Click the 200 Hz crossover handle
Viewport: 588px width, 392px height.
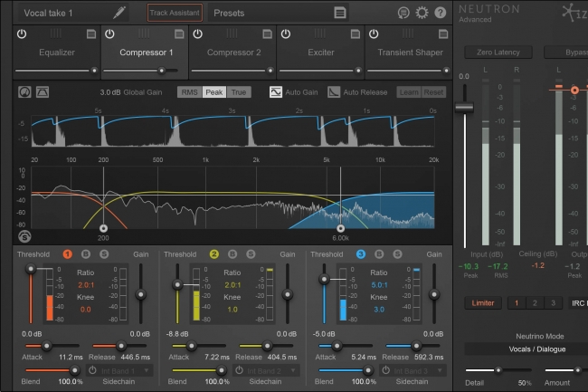click(x=103, y=228)
